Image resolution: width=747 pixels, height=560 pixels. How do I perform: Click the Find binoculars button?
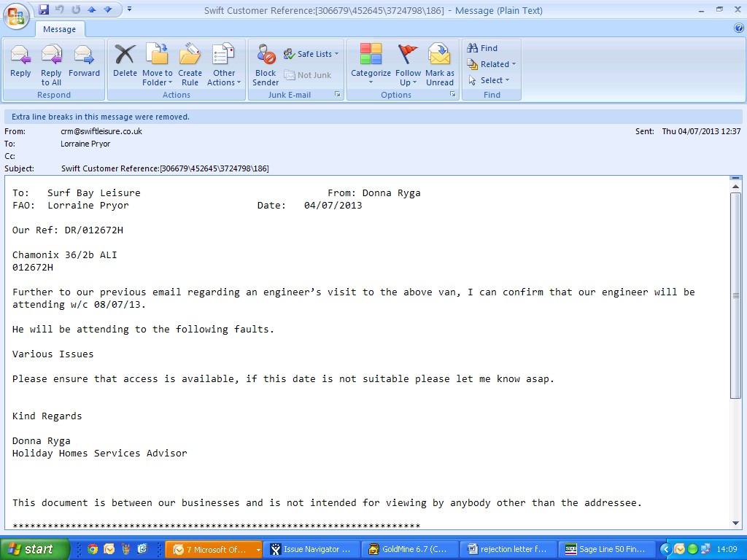click(483, 48)
